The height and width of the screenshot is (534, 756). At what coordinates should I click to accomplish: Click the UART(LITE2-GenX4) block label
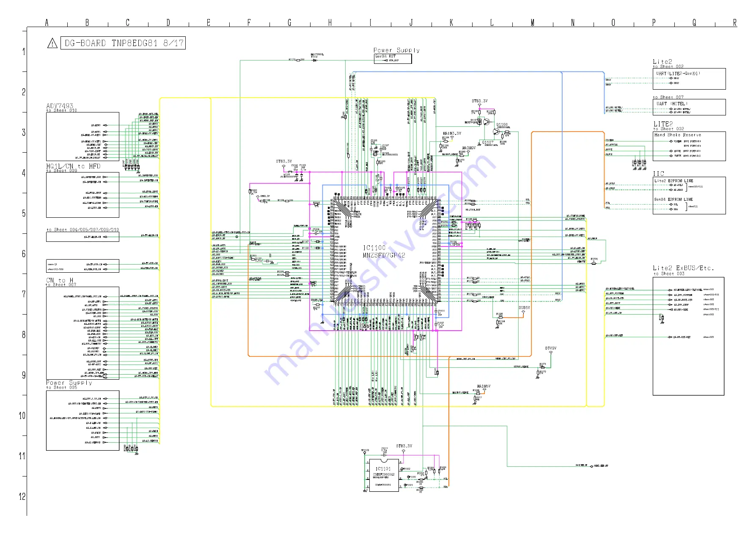678,74
